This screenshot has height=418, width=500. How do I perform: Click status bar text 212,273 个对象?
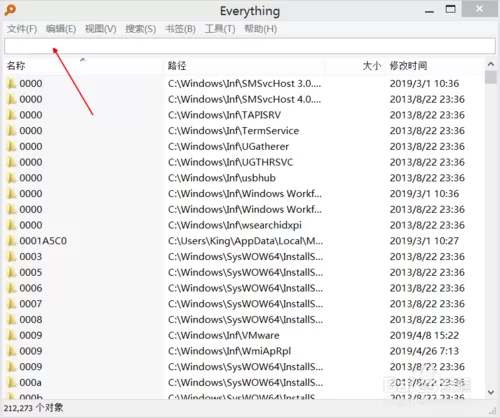[33, 408]
